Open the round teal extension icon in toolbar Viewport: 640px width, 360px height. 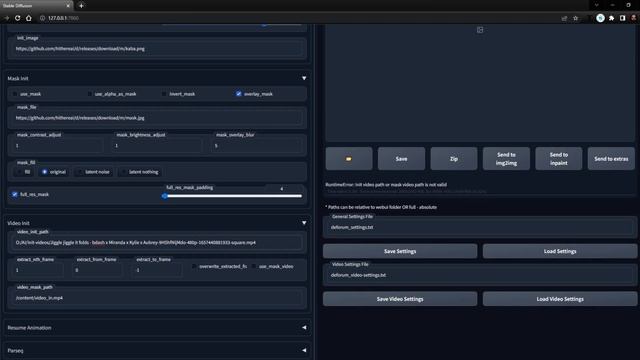click(600, 18)
